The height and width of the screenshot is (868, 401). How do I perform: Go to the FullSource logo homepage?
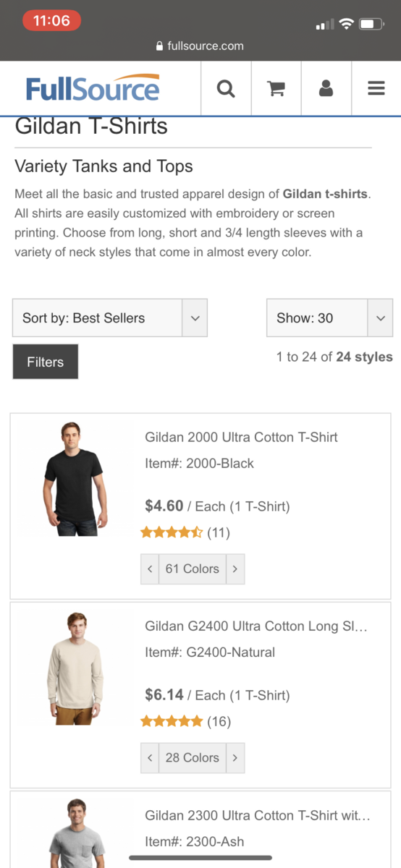point(93,88)
